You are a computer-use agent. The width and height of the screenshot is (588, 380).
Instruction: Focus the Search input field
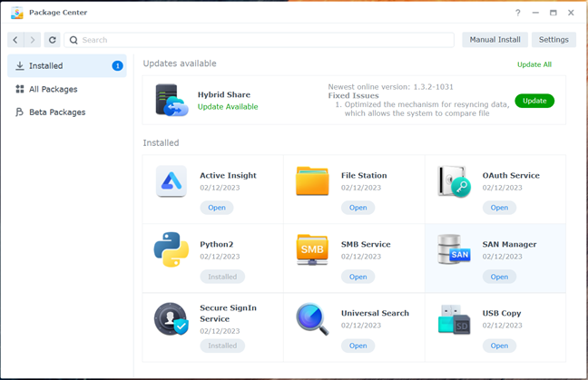(260, 40)
